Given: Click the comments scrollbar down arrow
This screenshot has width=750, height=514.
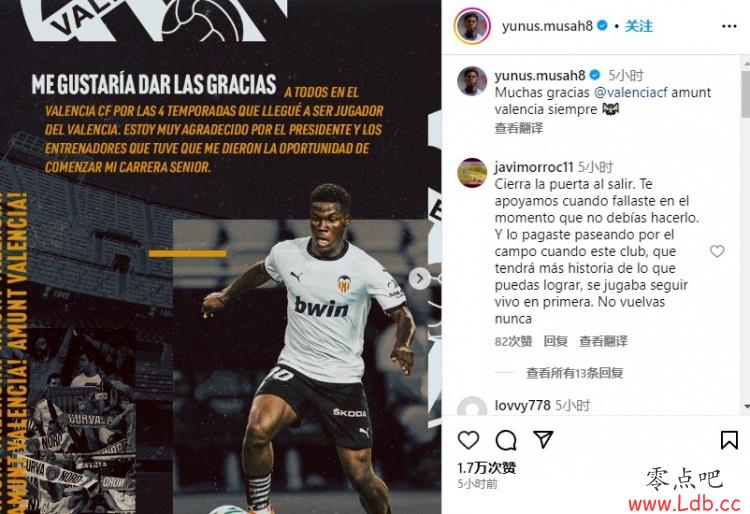Looking at the screenshot, I should pyautogui.click(x=747, y=407).
